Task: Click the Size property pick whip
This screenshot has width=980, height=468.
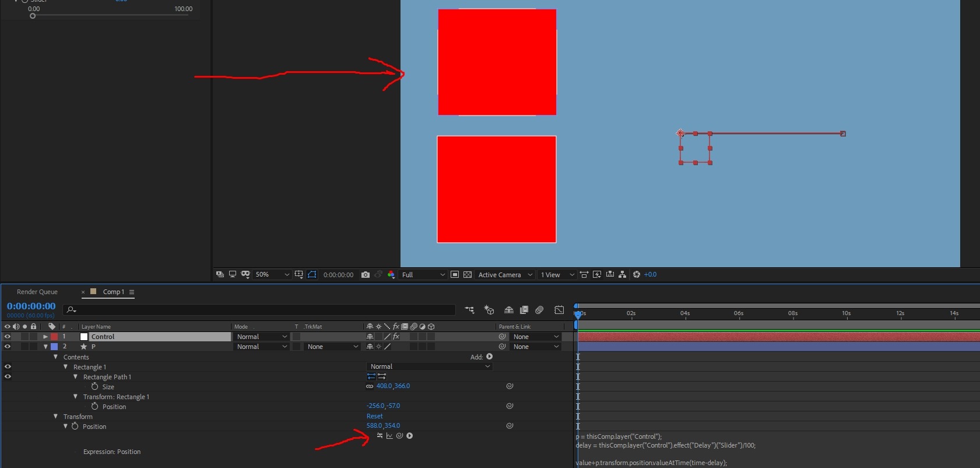Action: (x=510, y=386)
